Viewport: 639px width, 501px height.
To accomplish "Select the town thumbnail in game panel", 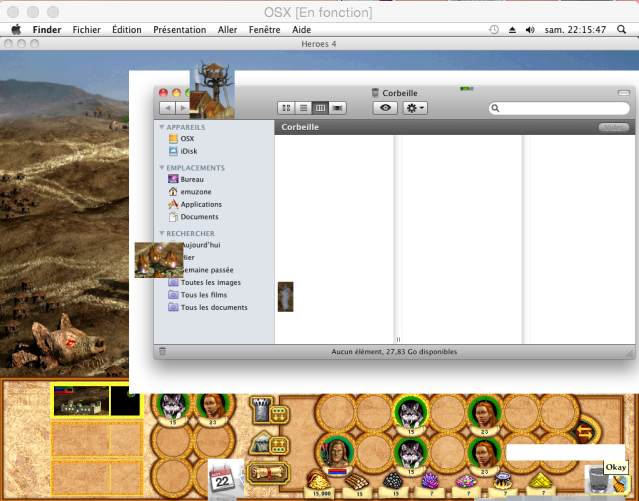I will pos(82,401).
